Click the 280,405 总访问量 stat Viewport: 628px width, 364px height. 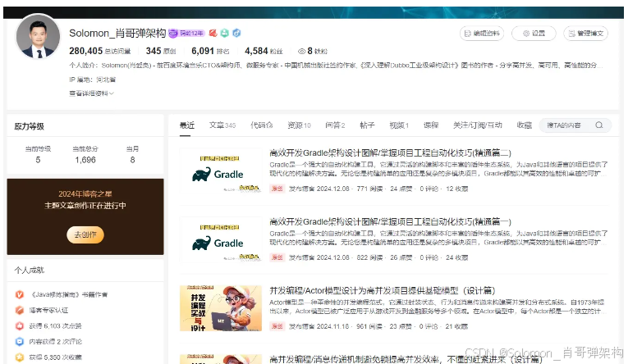99,51
